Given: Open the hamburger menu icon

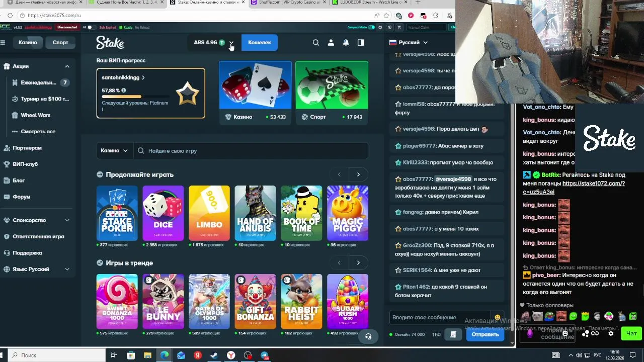Looking at the screenshot, I should pyautogui.click(x=3, y=43).
